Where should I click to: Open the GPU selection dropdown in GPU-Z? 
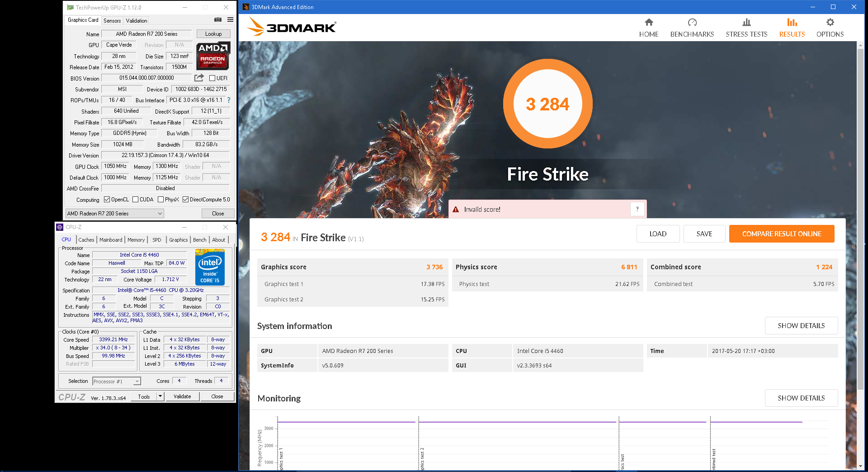(115, 214)
